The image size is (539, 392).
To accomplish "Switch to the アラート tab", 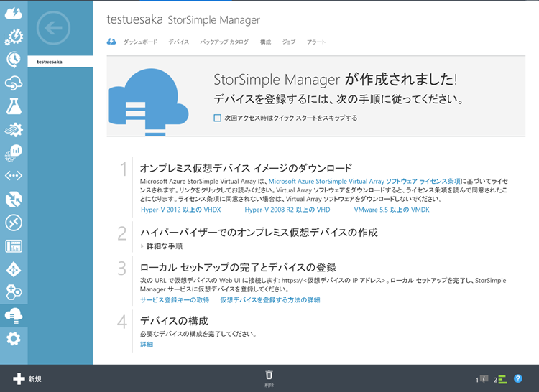I will (316, 42).
